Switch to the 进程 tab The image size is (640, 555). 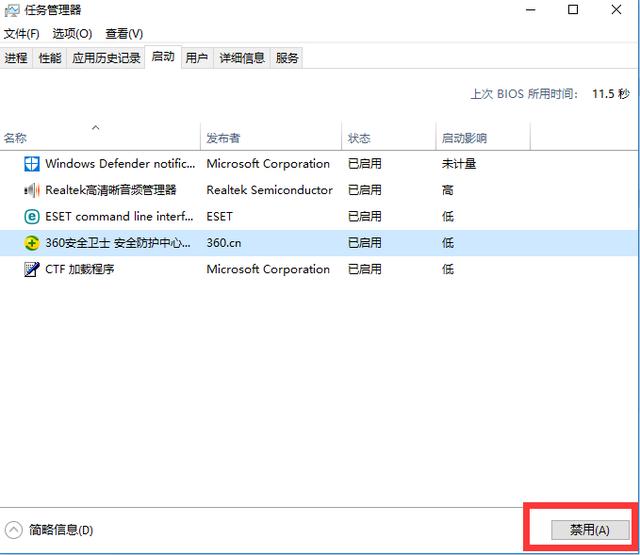[x=16, y=58]
